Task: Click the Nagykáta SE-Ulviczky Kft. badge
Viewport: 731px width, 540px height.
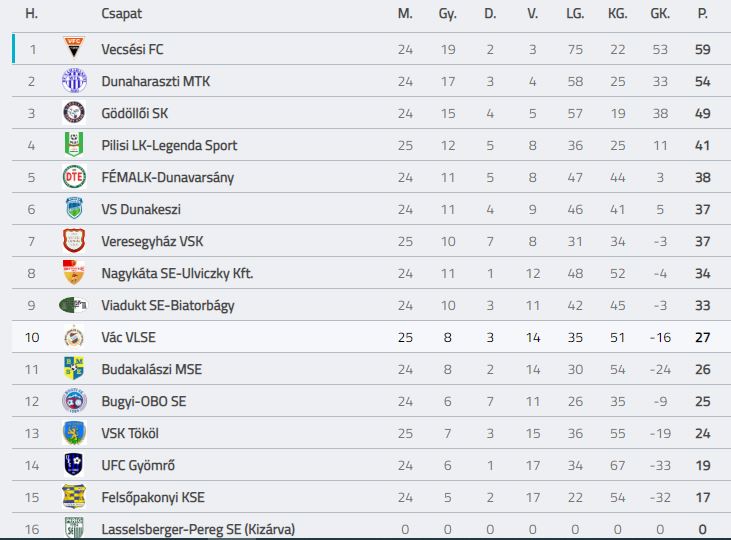Action: [x=74, y=272]
